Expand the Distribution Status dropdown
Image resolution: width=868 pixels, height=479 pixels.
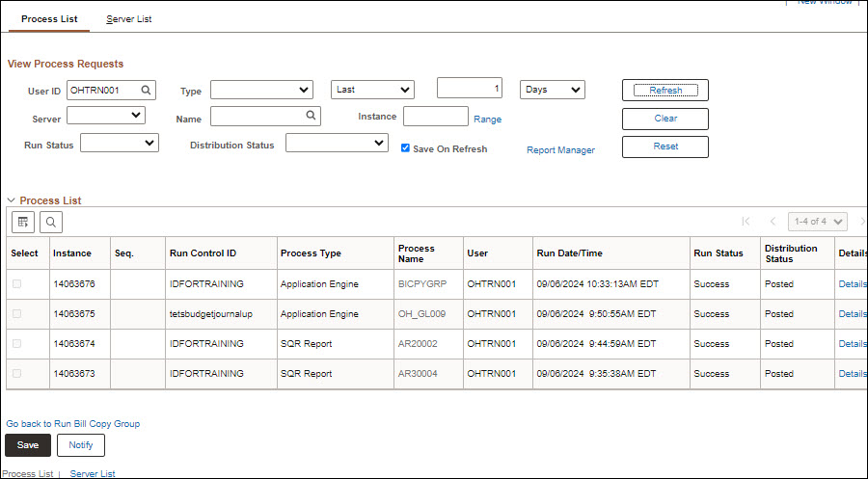click(337, 143)
